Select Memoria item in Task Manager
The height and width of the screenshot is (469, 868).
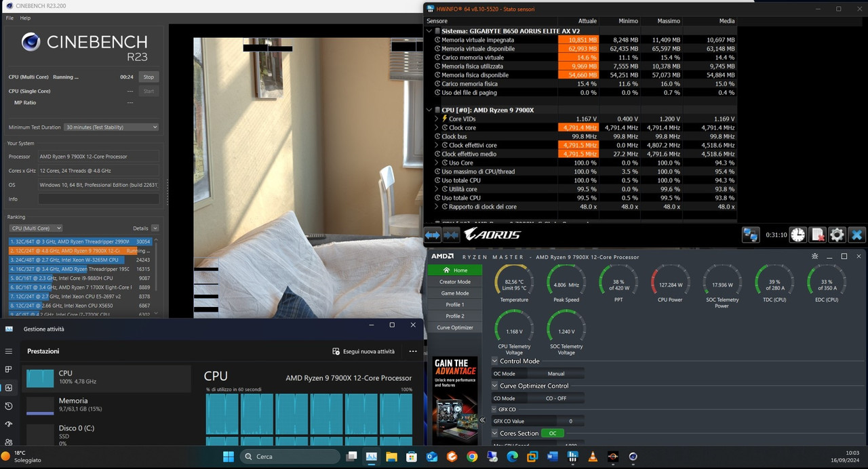coord(106,405)
